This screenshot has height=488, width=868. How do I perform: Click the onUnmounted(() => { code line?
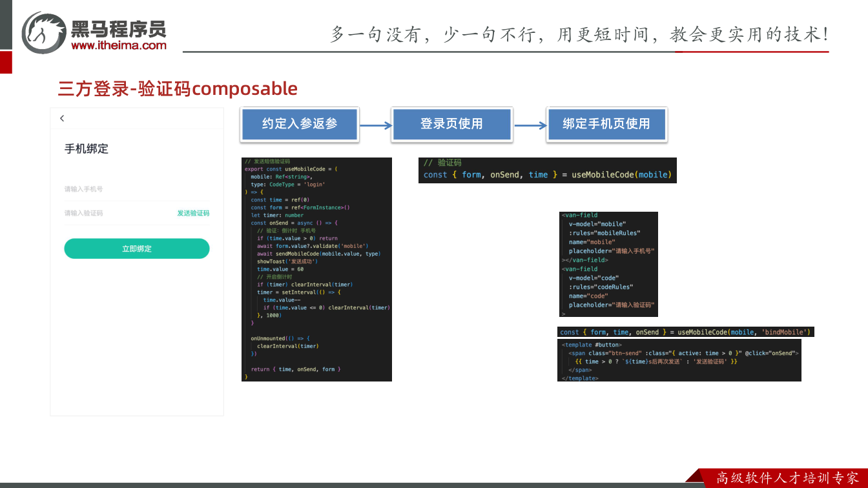tap(280, 338)
